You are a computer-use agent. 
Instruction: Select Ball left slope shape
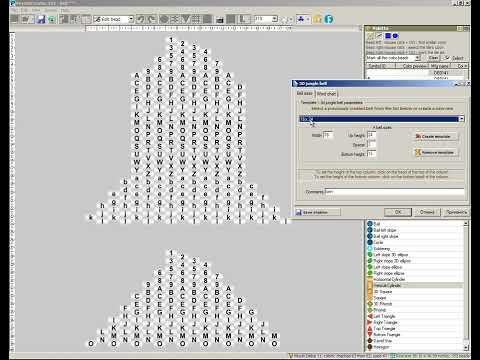point(414,230)
